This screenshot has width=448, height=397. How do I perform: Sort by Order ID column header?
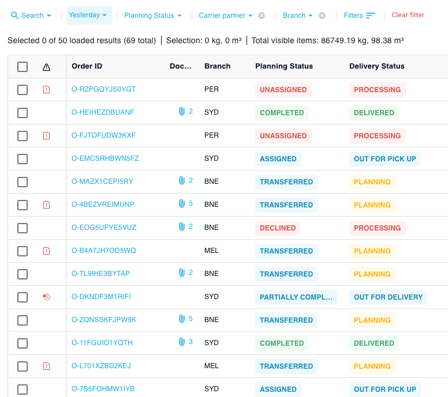pos(87,66)
